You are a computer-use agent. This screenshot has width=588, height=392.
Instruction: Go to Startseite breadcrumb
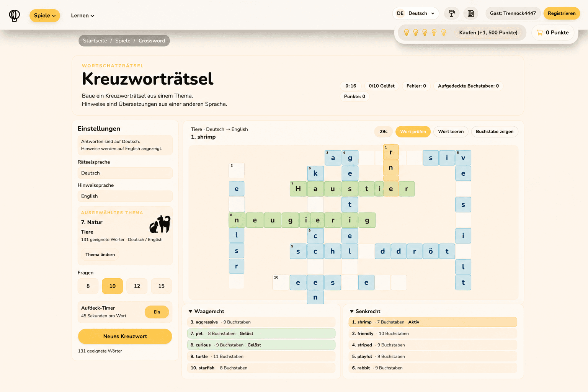tap(95, 41)
